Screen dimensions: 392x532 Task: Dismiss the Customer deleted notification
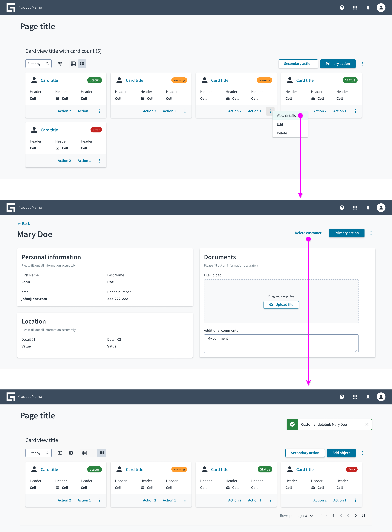(x=367, y=424)
